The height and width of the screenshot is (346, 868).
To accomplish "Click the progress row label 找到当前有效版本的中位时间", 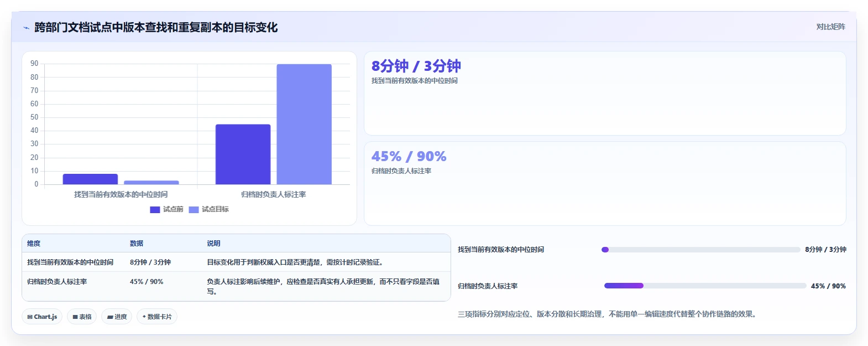I will (501, 250).
